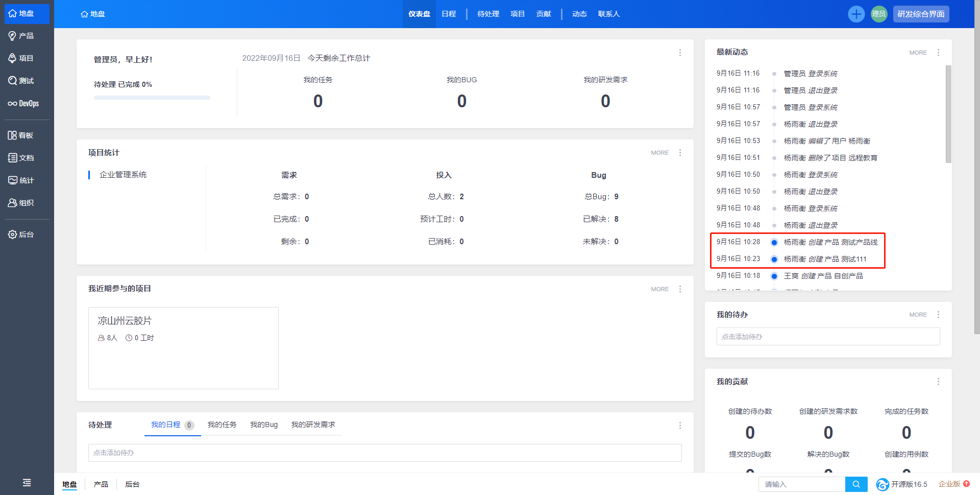Click the blue plus quick-create button
Screen dimensions: 980x495
click(856, 14)
